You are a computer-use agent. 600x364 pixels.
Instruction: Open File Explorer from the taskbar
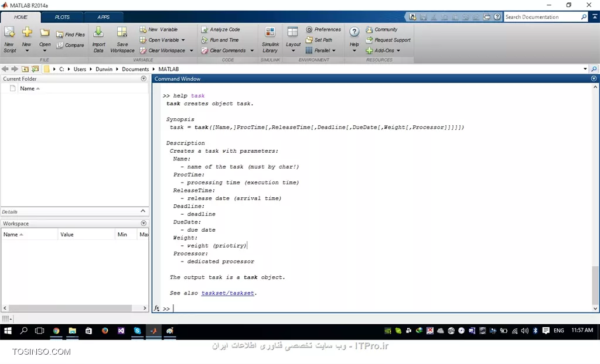click(x=72, y=331)
